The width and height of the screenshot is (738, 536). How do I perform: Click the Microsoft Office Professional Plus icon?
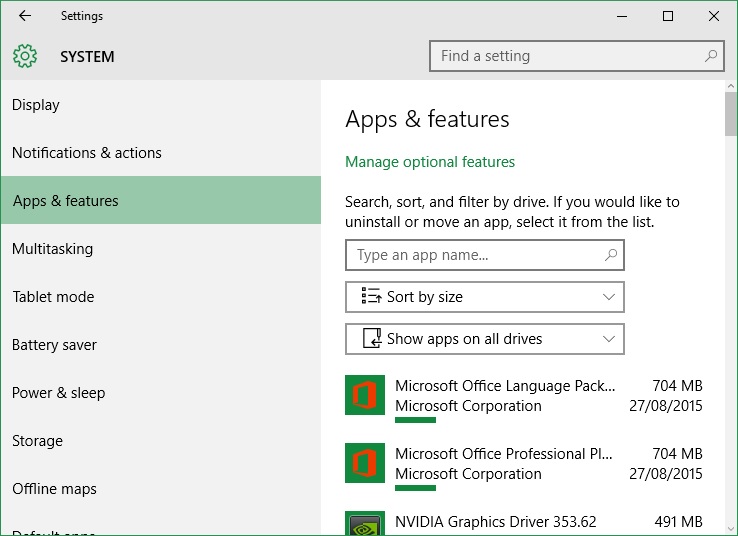click(x=365, y=463)
